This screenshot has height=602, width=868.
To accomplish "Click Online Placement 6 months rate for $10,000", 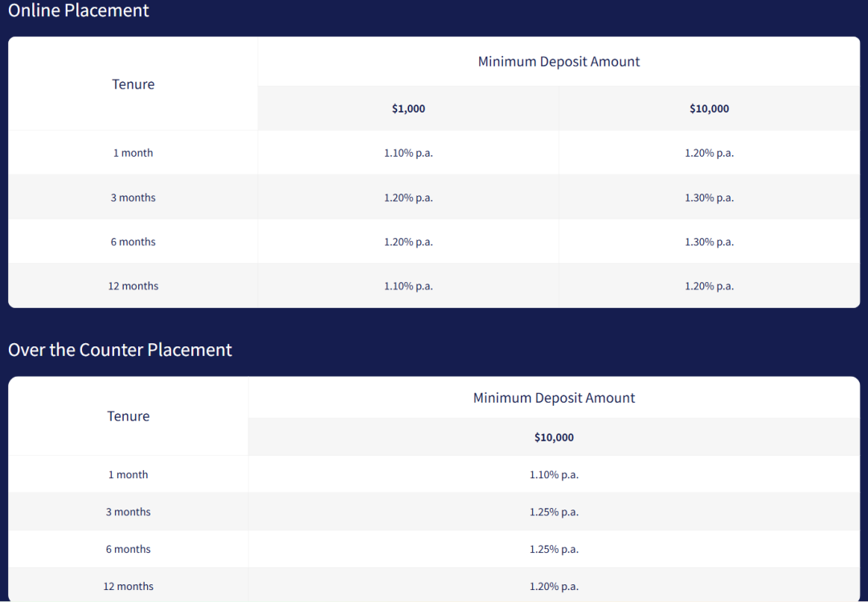I will pos(709,242).
